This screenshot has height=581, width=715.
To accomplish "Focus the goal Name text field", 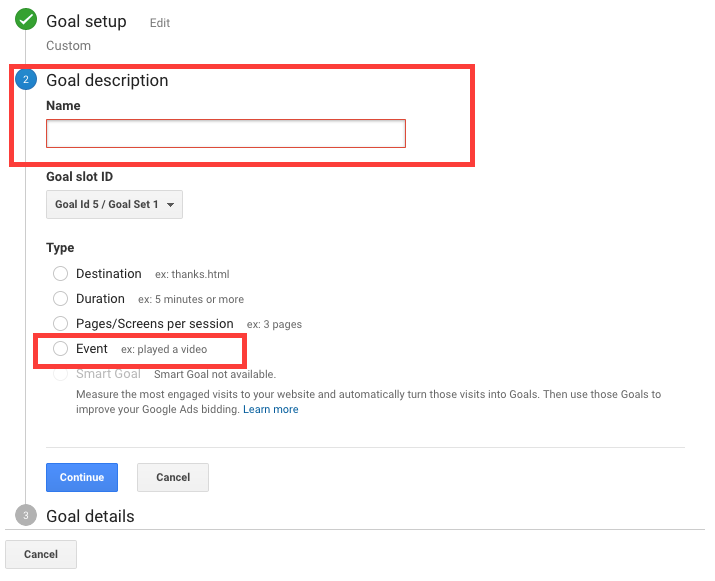I will coord(226,134).
